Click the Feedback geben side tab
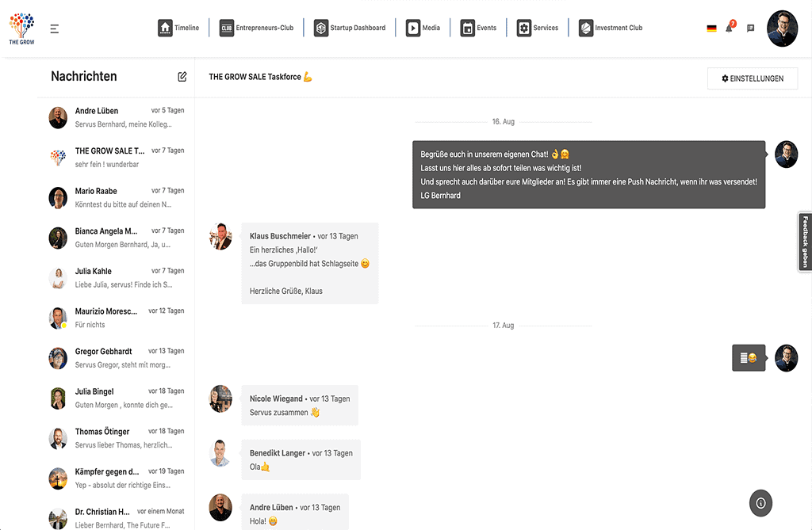 coord(805,242)
